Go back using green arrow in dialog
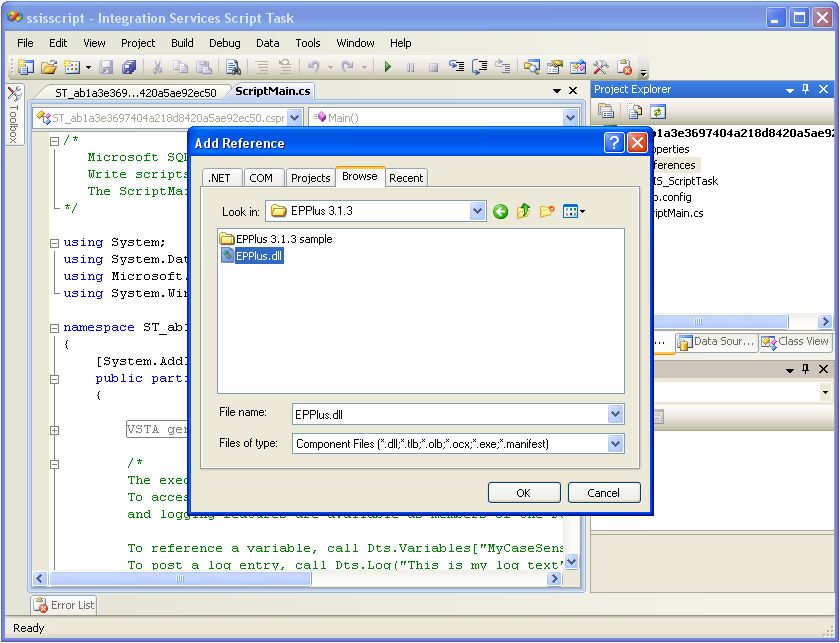This screenshot has width=840, height=643. (500, 211)
